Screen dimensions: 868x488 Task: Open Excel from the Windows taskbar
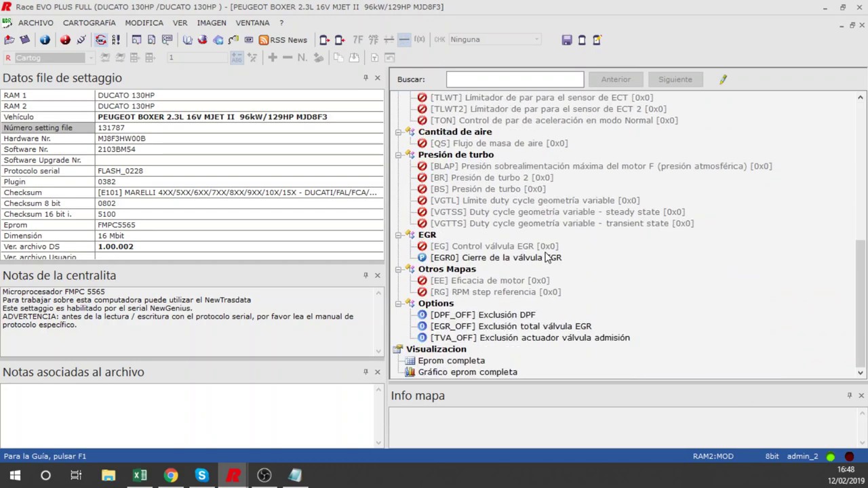click(140, 475)
